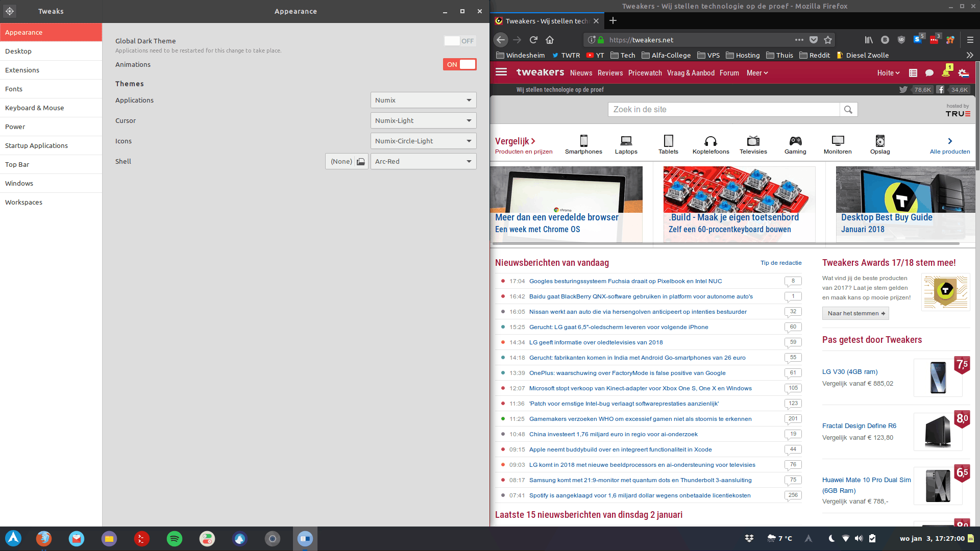Click the site search magnifier icon
The width and height of the screenshot is (980, 551).
coord(848,110)
